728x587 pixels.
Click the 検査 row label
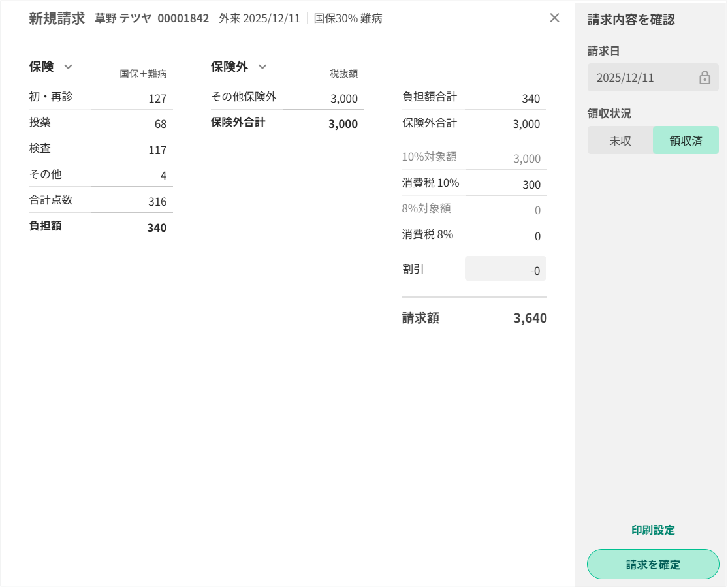click(40, 148)
